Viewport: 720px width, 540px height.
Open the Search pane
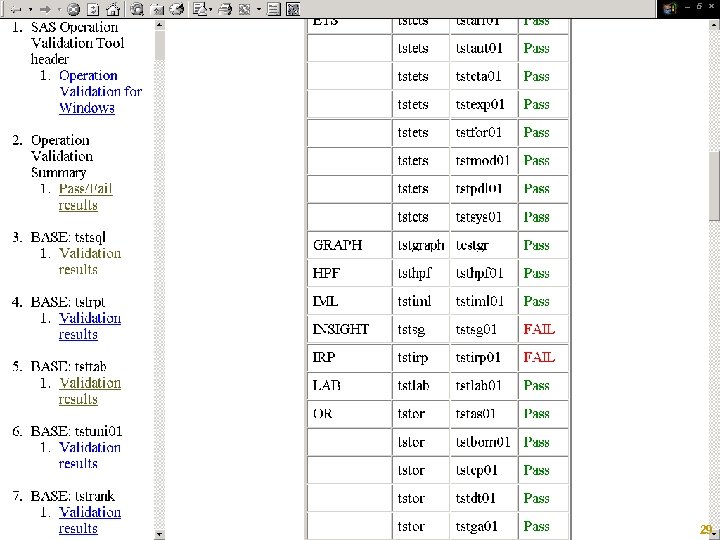(137, 9)
